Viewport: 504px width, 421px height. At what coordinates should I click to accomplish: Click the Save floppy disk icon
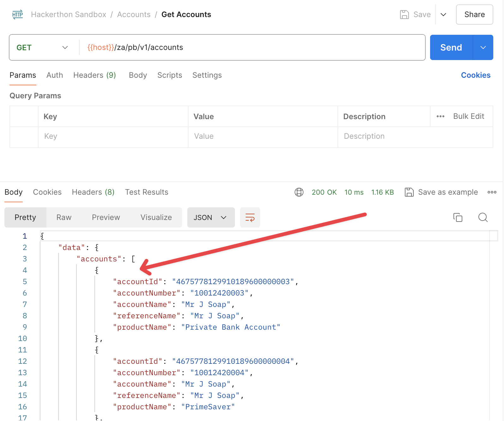point(404,15)
